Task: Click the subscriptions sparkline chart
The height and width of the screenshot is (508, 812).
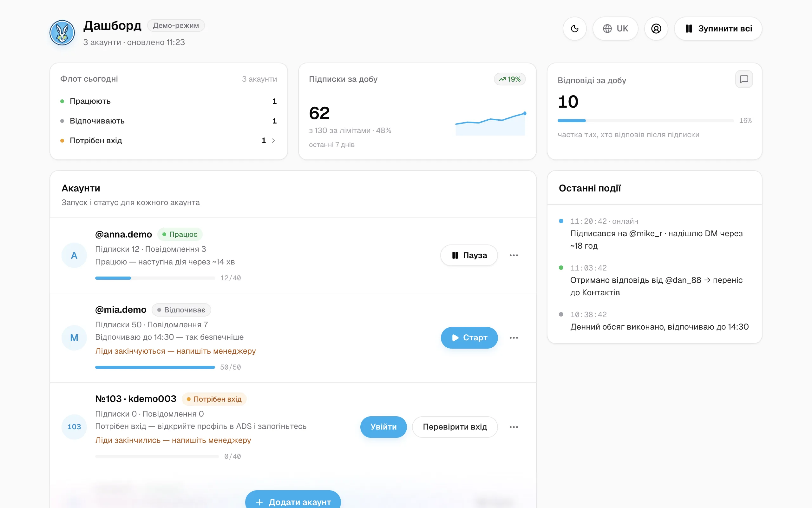Action: coord(491,124)
